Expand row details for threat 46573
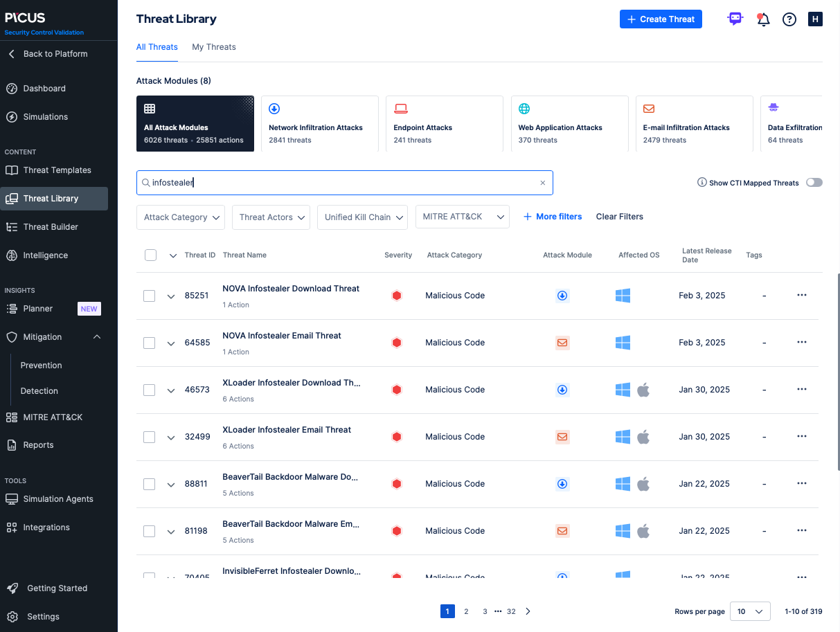Image resolution: width=840 pixels, height=632 pixels. pyautogui.click(x=171, y=390)
